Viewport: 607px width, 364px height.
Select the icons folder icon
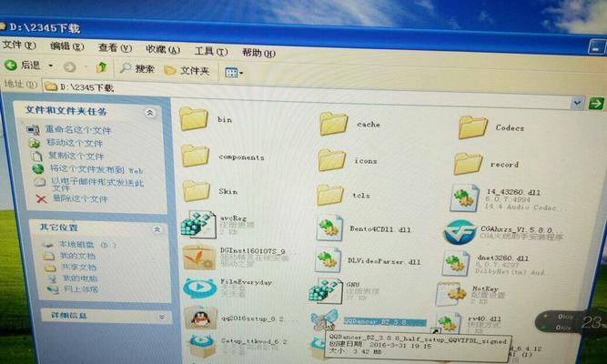pyautogui.click(x=332, y=160)
